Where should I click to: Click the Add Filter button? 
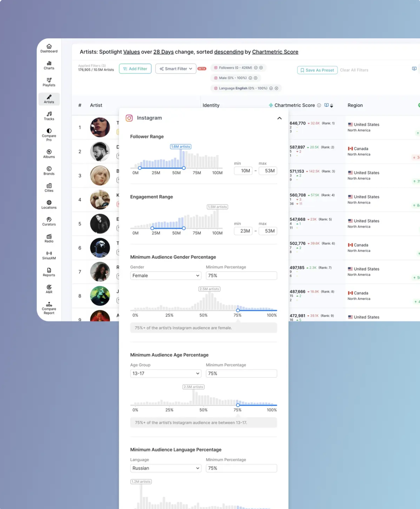135,69
